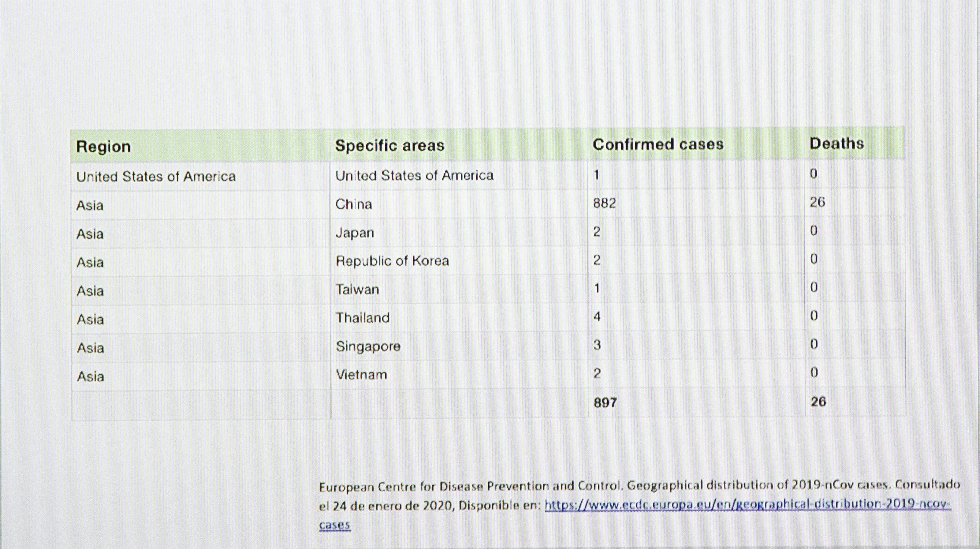Click the Deaths column header

pyautogui.click(x=836, y=143)
